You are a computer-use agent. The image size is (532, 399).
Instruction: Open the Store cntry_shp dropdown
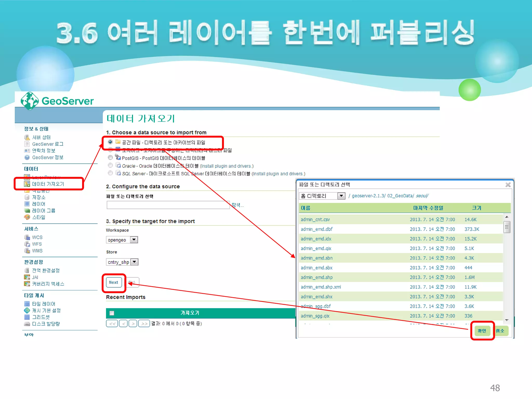coord(134,262)
